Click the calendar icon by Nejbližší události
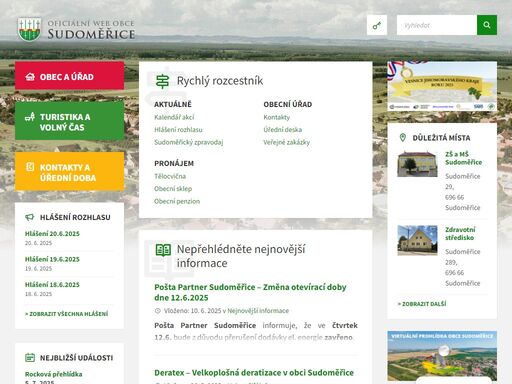 [30, 358]
